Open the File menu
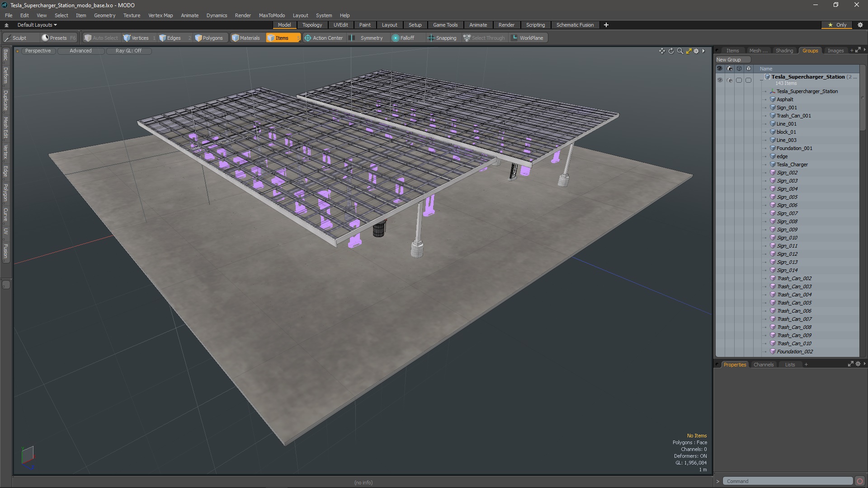Viewport: 868px width, 488px height. tap(9, 15)
